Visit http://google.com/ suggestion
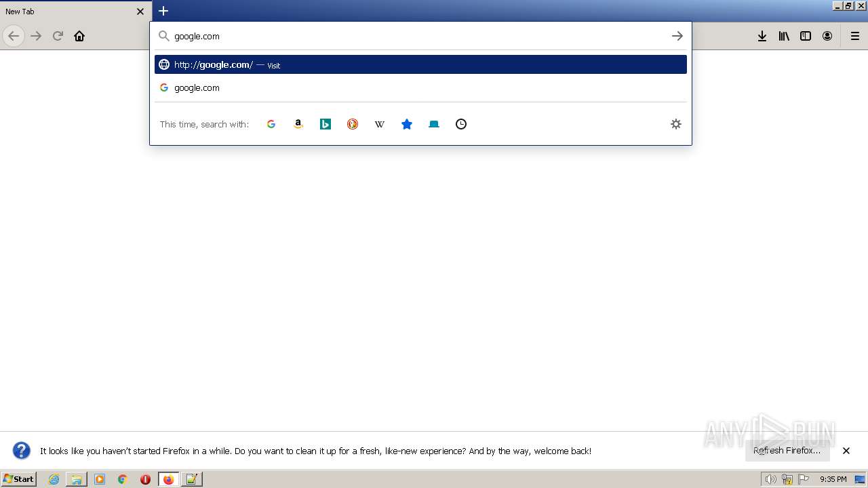This screenshot has width=868, height=488. click(x=420, y=64)
